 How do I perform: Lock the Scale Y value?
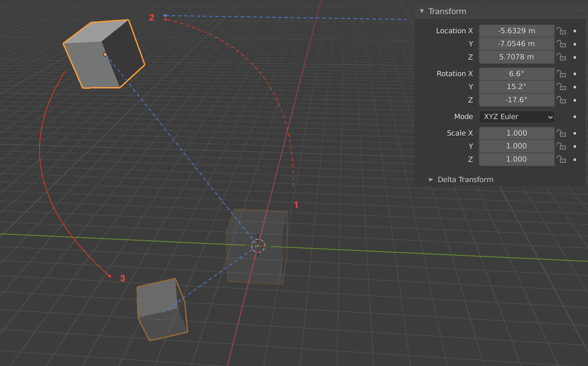click(562, 146)
